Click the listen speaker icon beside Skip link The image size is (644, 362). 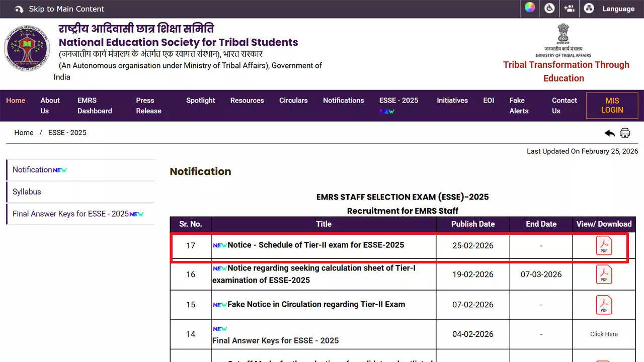(19, 9)
